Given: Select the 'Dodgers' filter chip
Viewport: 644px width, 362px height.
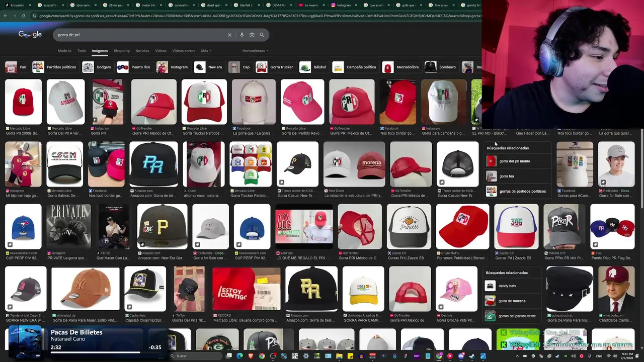Looking at the screenshot, I should pyautogui.click(x=97, y=67).
